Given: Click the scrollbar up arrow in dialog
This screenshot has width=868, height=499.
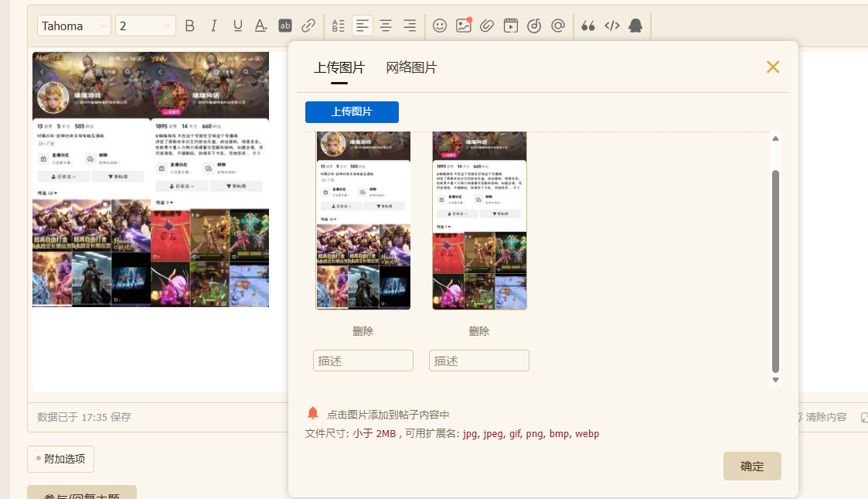Looking at the screenshot, I should 775,138.
